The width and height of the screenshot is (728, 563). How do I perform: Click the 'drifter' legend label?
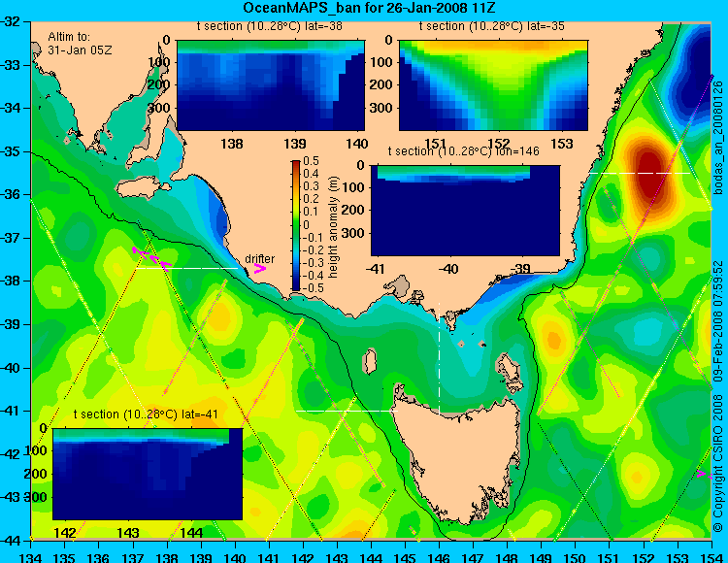pyautogui.click(x=259, y=259)
